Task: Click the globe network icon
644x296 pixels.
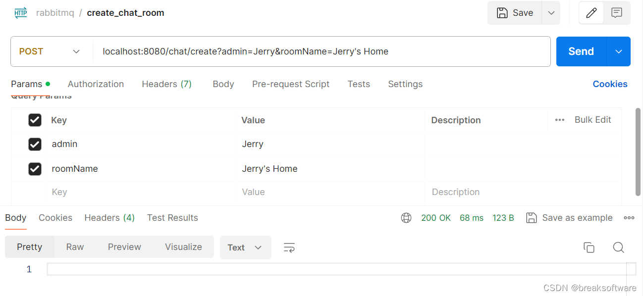Action: click(x=406, y=218)
